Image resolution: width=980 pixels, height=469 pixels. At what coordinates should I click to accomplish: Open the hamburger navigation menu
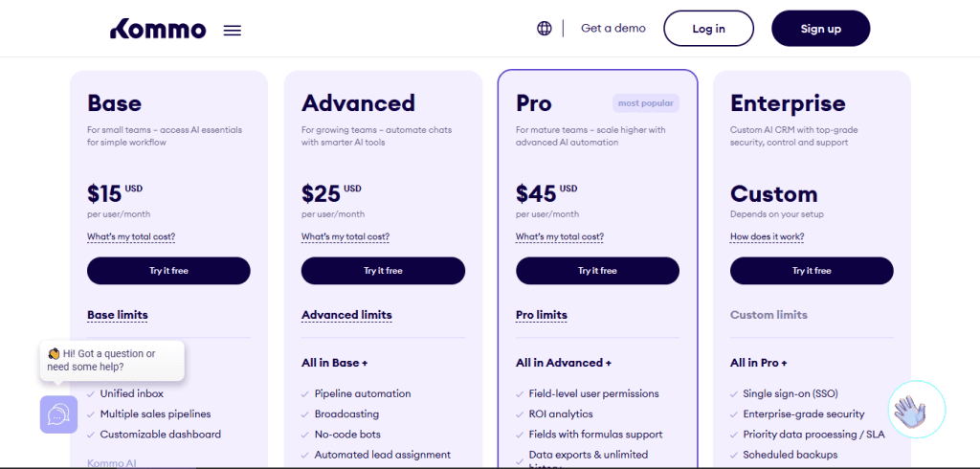tap(232, 30)
